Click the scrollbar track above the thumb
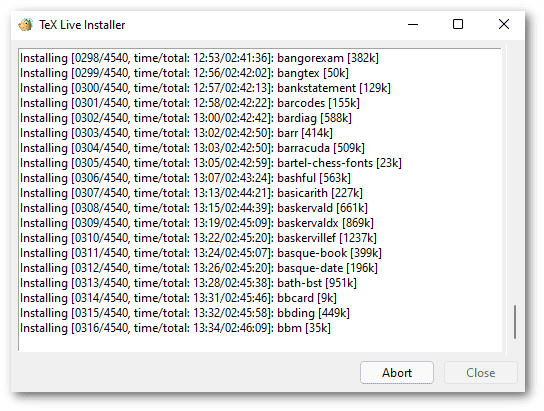Viewport: 544px width, 411px height. [515, 177]
